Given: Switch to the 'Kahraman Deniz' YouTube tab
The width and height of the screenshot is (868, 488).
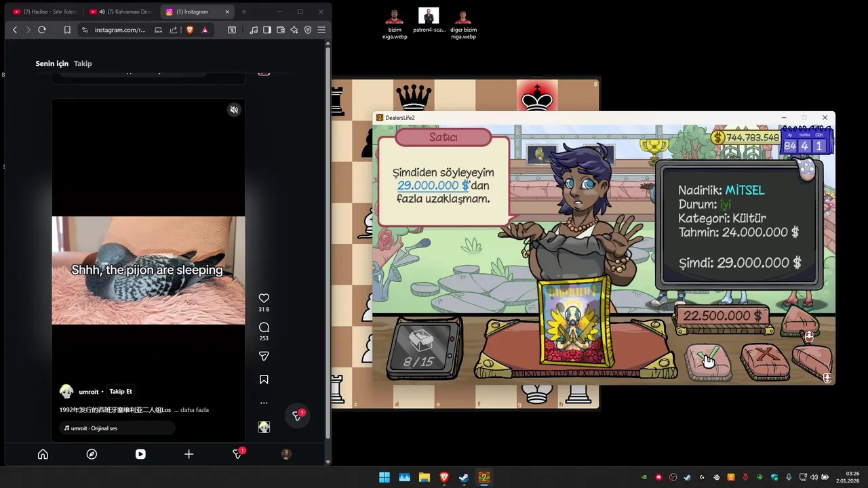Looking at the screenshot, I should pyautogui.click(x=121, y=12).
